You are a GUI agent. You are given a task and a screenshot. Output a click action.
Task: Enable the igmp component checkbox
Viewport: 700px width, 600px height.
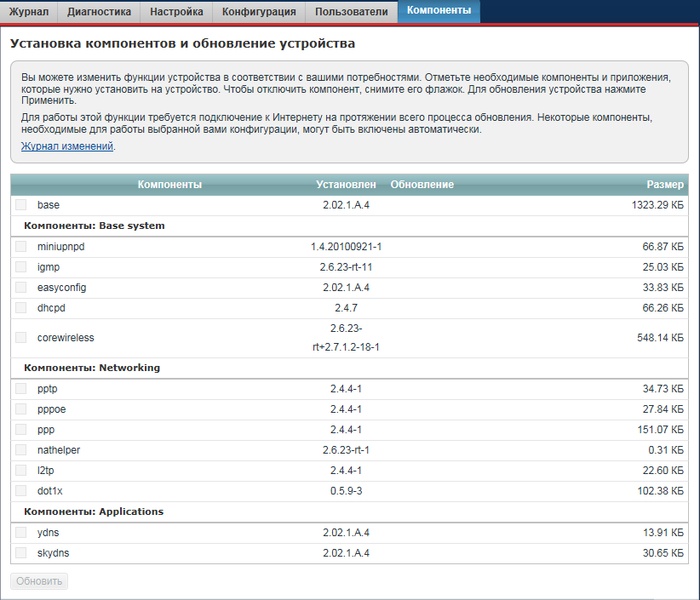(x=20, y=267)
